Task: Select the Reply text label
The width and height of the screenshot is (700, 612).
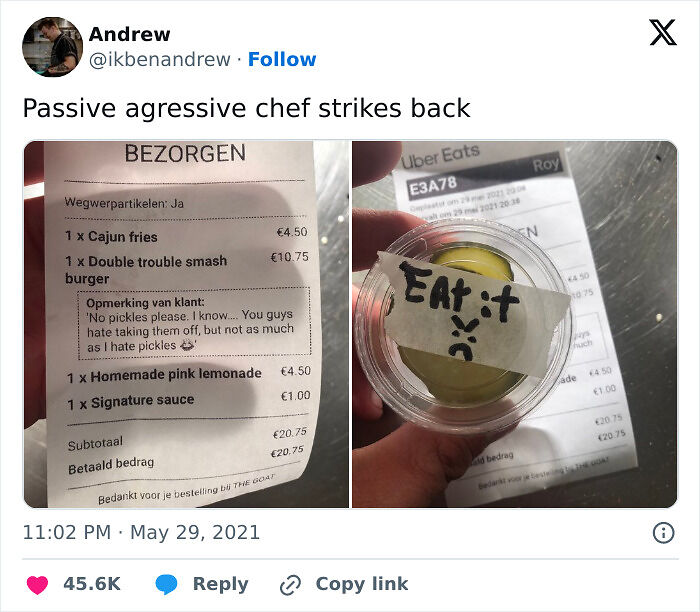Action: 221,584
